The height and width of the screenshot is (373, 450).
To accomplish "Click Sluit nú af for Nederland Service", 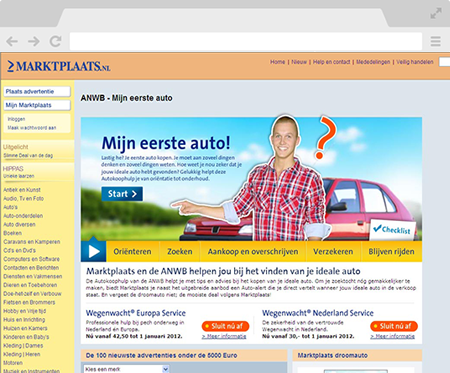I will click(394, 326).
